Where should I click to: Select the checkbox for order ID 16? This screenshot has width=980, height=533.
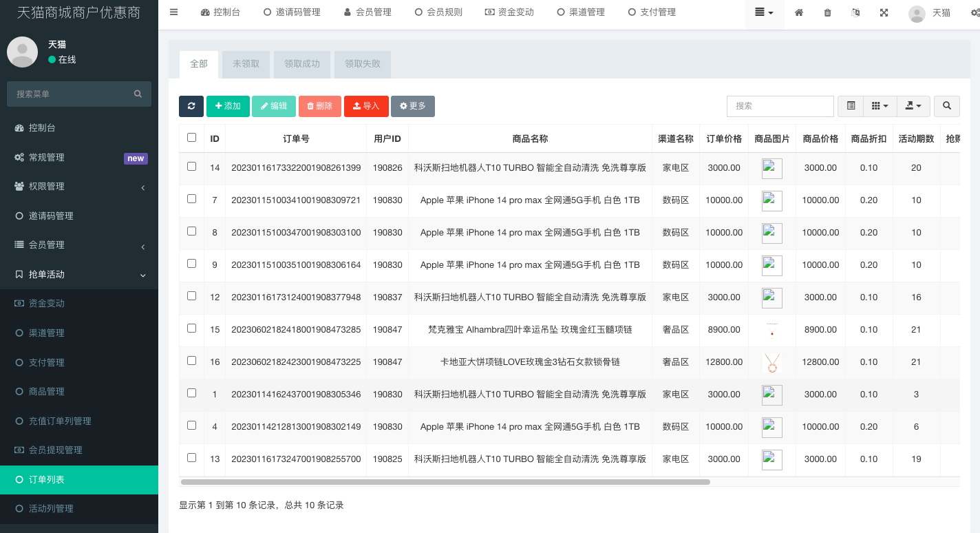191,361
